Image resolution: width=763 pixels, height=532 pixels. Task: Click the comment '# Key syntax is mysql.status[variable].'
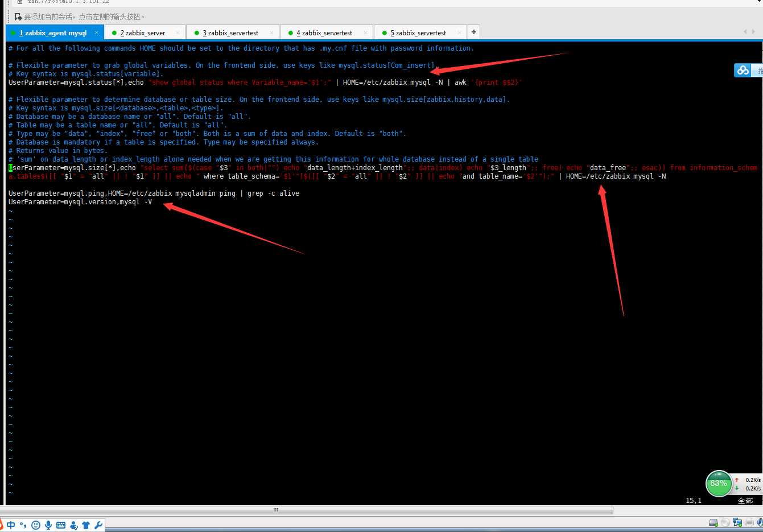(86, 74)
